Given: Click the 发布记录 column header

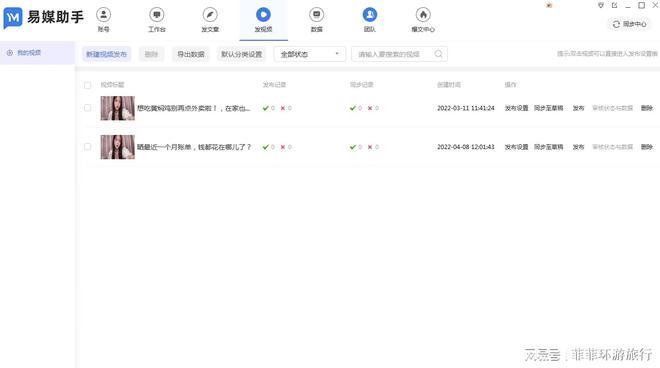Looking at the screenshot, I should pos(274,85).
